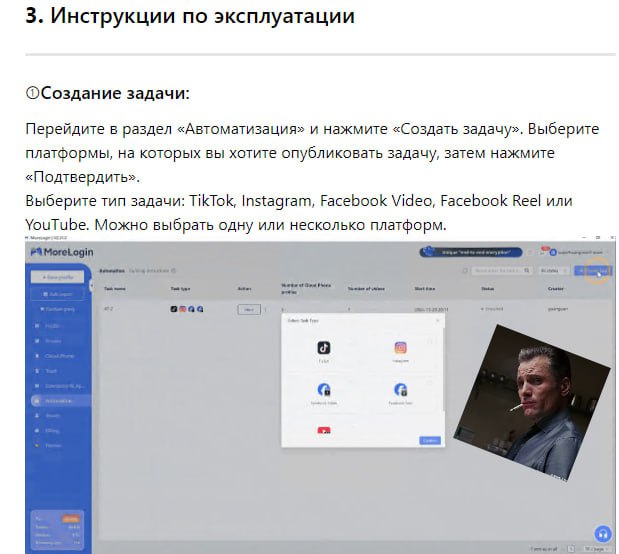Click the phone icon in top banner
Viewport: 619px width, 554px height.
click(429, 252)
